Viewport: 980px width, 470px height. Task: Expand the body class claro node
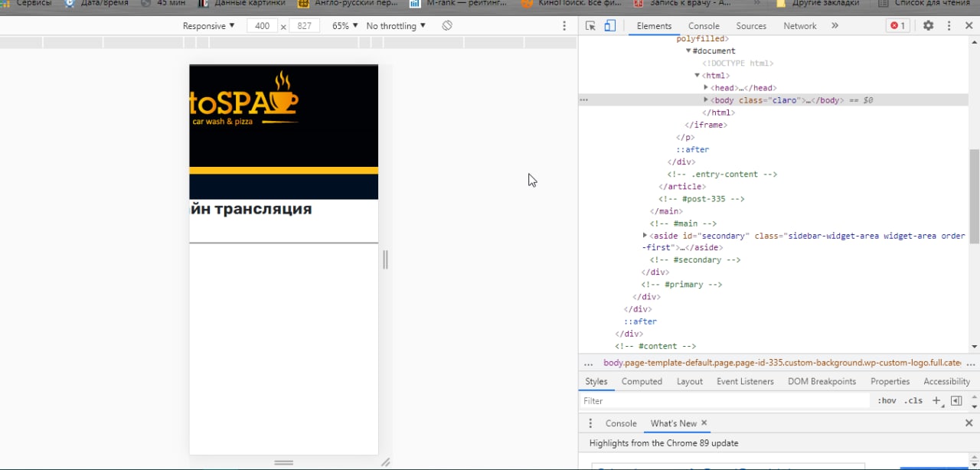tap(706, 100)
